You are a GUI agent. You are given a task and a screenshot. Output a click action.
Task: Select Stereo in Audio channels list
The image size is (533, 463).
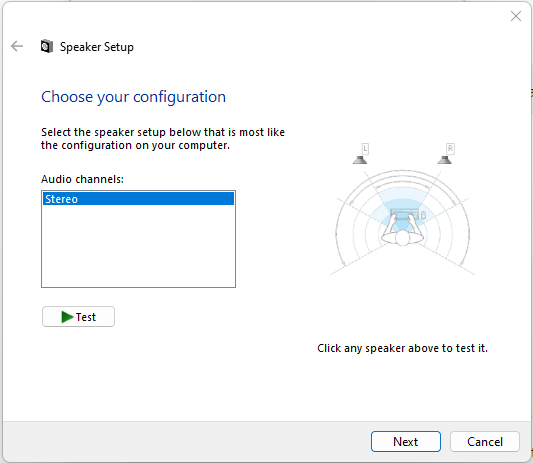point(138,199)
